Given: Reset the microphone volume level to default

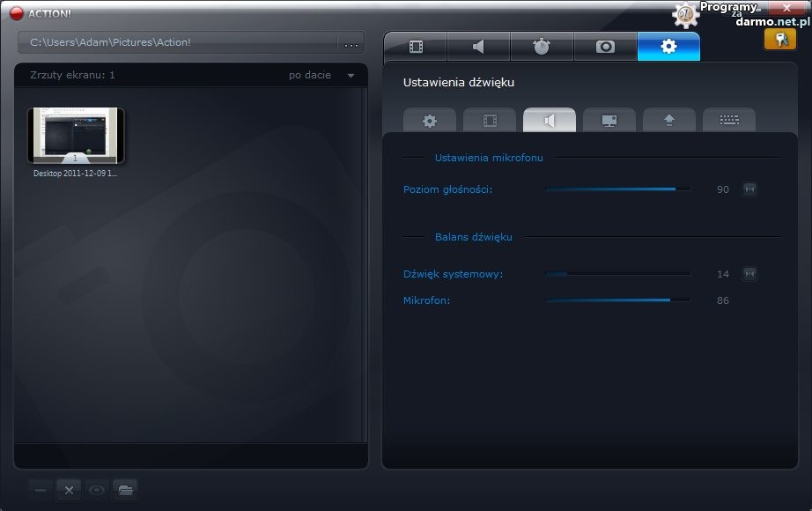Looking at the screenshot, I should tap(749, 189).
